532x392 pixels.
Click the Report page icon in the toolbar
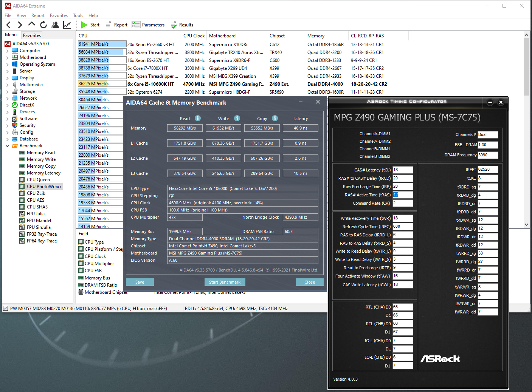pos(108,25)
